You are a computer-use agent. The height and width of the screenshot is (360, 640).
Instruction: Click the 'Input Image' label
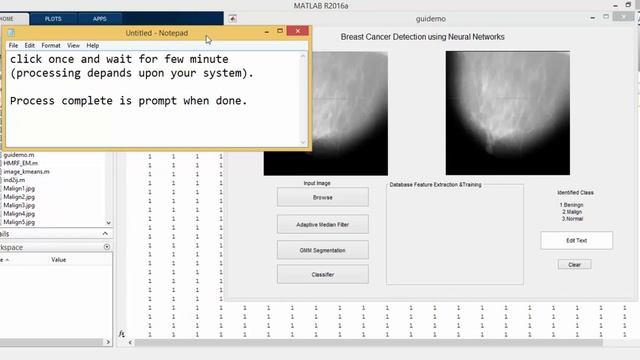click(317, 183)
